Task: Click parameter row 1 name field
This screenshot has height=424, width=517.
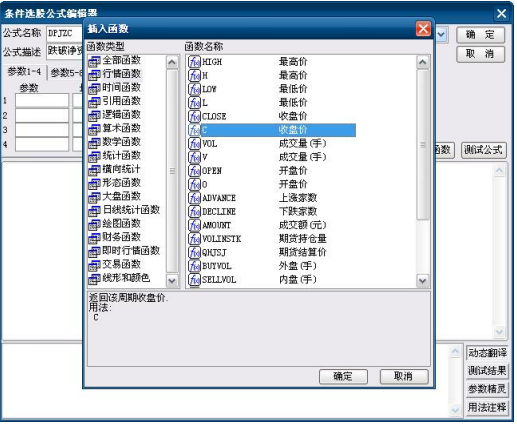Action: [42, 100]
